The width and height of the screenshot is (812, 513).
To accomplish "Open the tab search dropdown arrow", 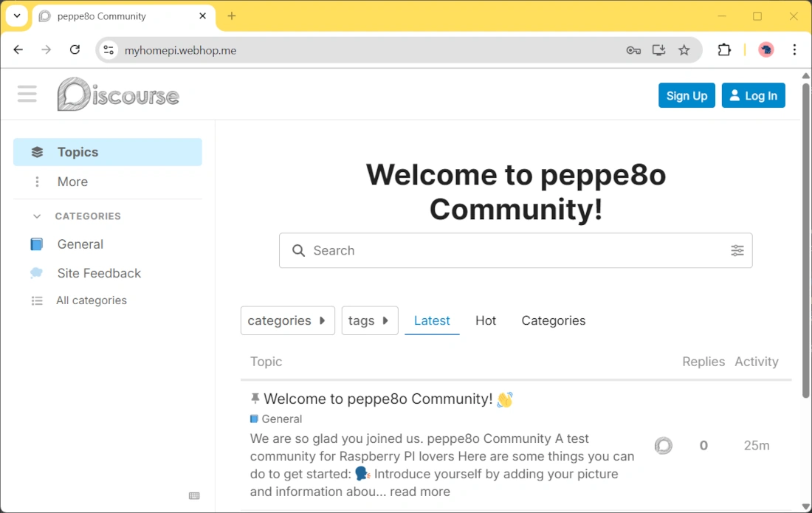I will [x=17, y=16].
